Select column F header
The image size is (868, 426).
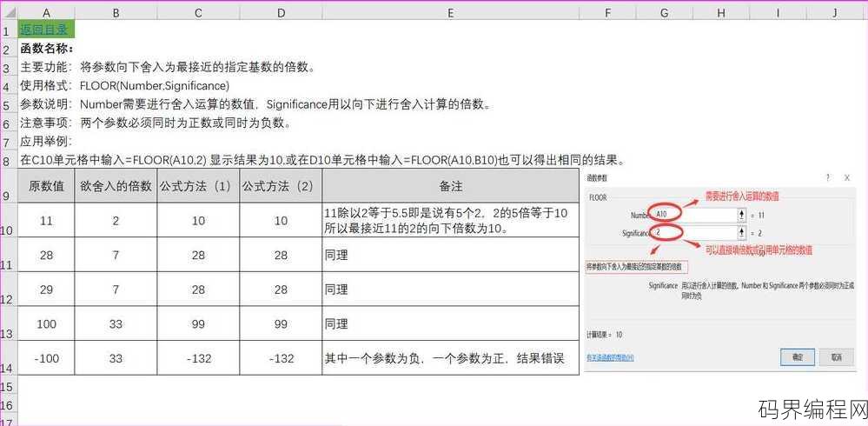(x=608, y=13)
